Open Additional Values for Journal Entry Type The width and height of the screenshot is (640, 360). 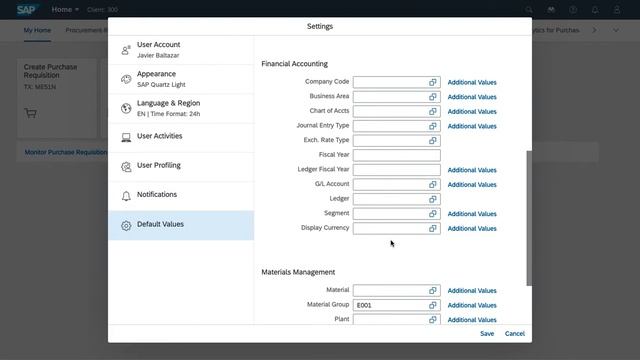(472, 126)
